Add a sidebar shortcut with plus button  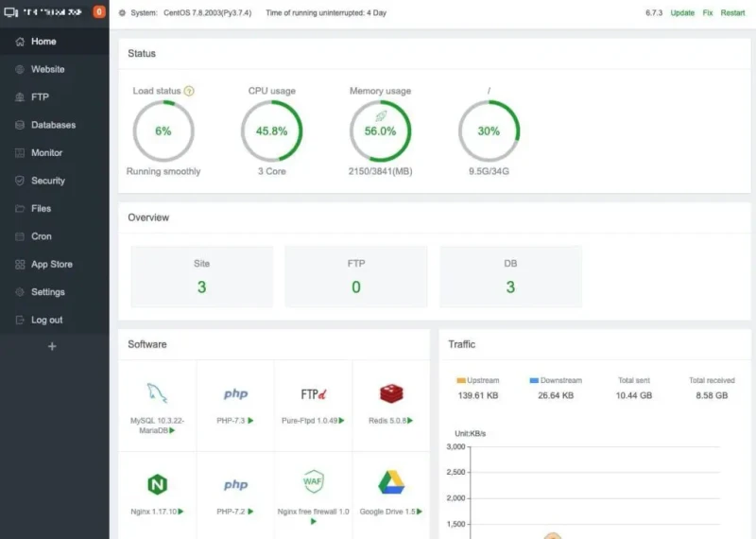[x=52, y=346]
